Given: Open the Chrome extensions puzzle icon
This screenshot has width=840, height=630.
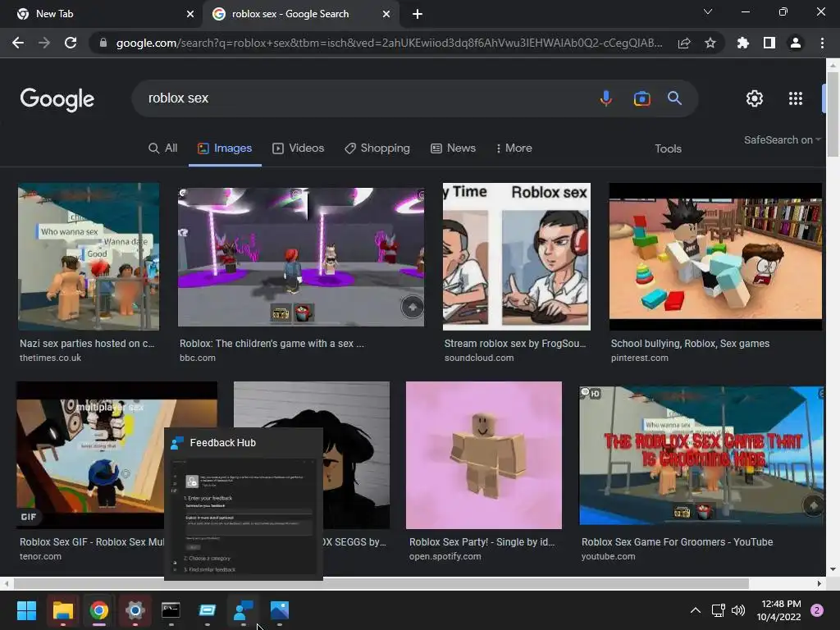Looking at the screenshot, I should click(x=743, y=43).
